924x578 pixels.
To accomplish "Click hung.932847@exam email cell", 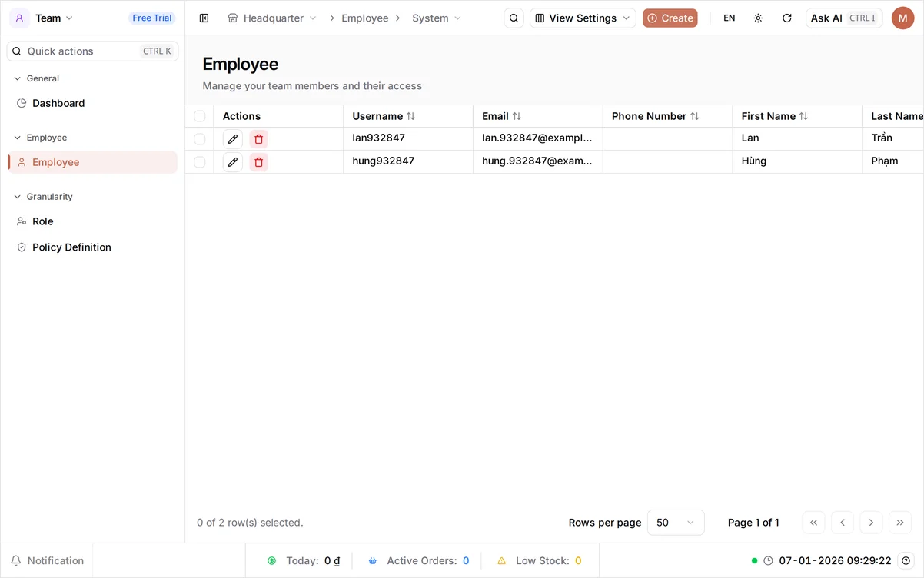I will (x=537, y=161).
